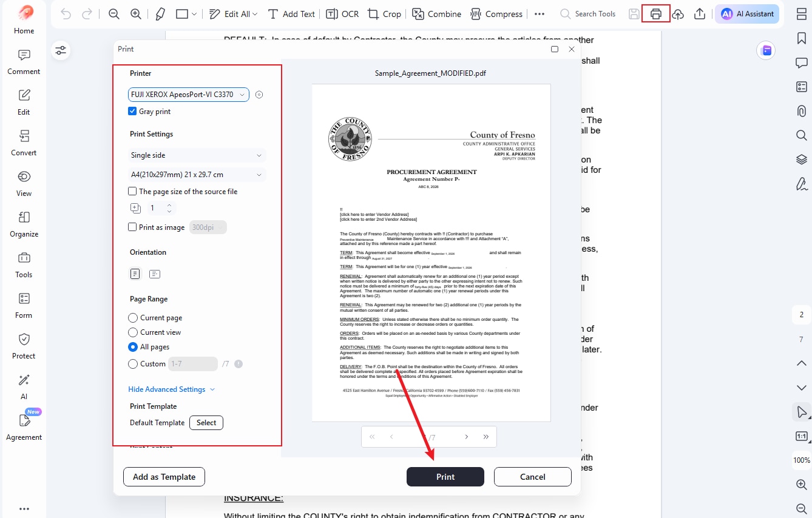This screenshot has width=812, height=518.
Task: Open the AI sidebar section
Action: coord(24,387)
